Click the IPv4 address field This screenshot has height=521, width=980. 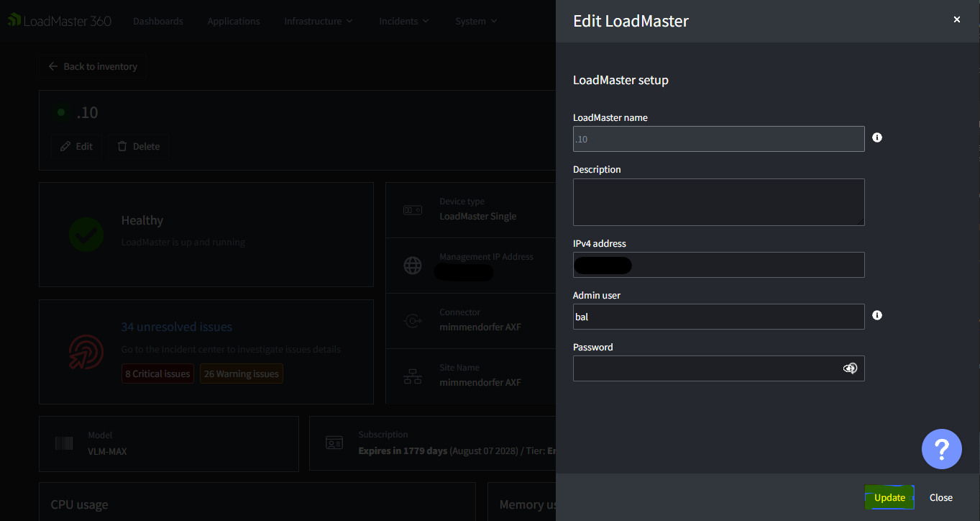(x=718, y=265)
